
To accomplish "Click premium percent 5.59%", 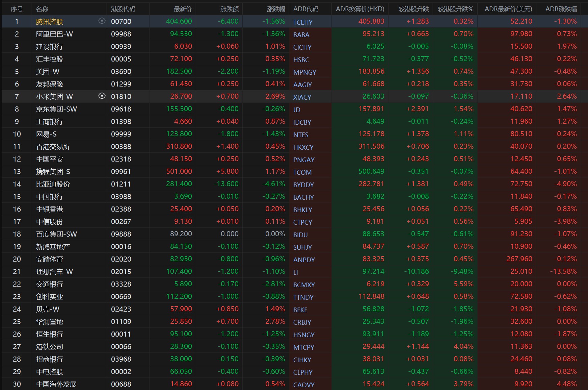I will [x=463, y=284].
